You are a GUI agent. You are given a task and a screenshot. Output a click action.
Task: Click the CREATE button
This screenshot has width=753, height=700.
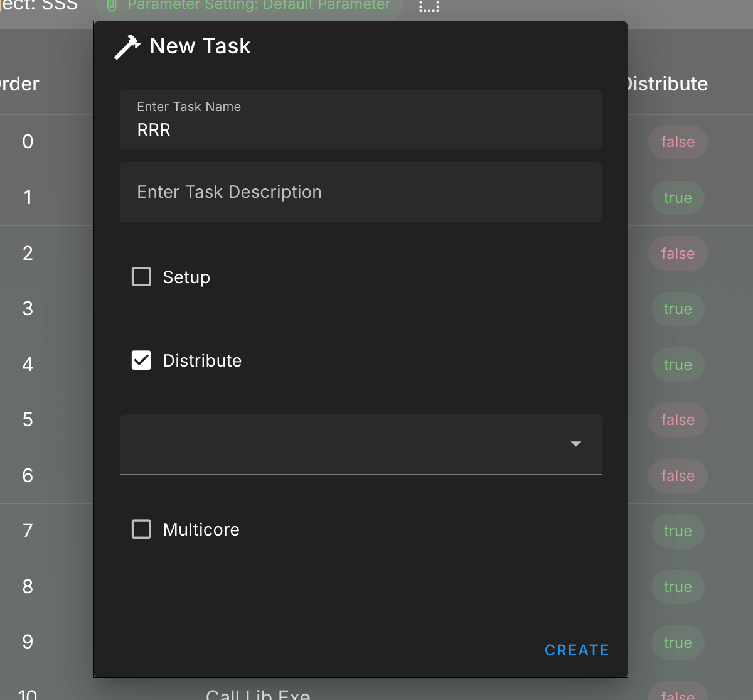point(577,650)
